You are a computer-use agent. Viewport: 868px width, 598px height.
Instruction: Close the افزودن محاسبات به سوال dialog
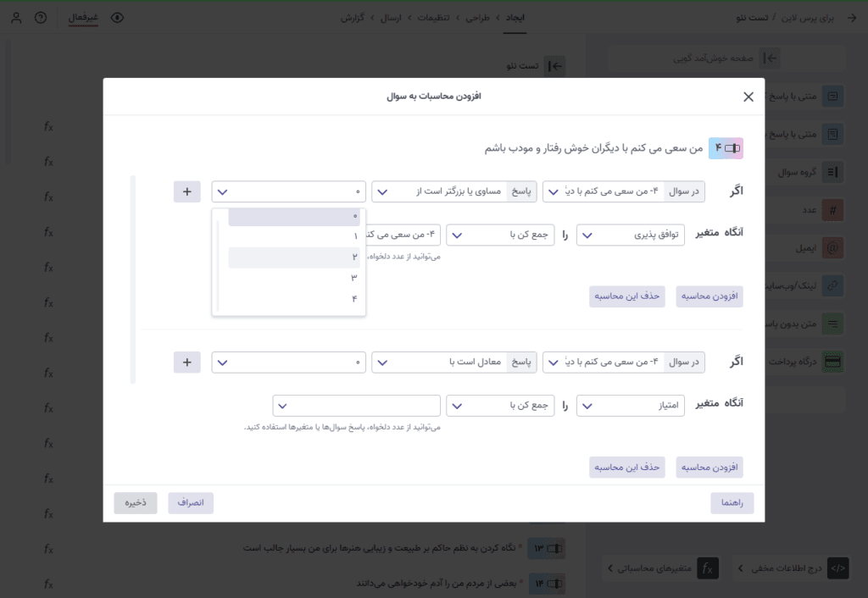pyautogui.click(x=748, y=97)
